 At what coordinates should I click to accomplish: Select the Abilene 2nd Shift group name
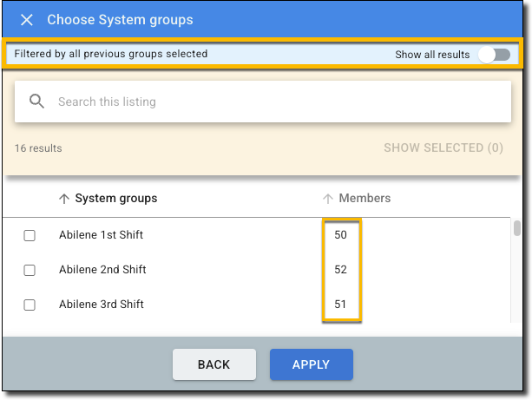click(x=102, y=270)
